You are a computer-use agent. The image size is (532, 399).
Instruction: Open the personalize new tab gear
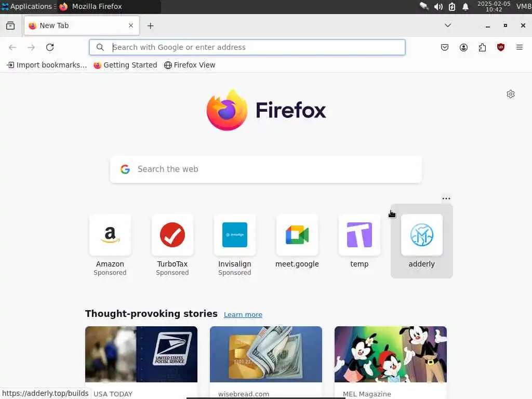click(x=511, y=94)
